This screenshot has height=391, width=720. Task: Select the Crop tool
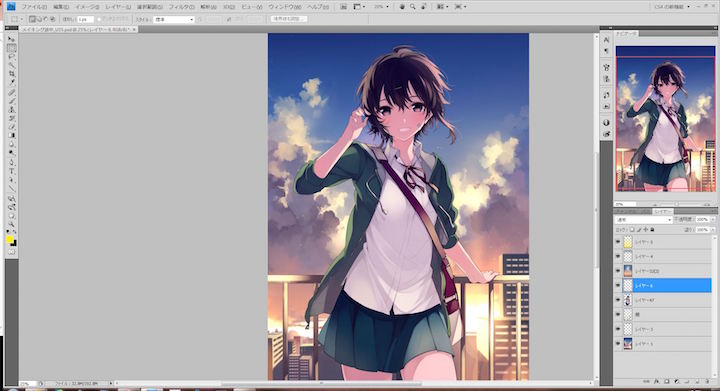pos(11,74)
